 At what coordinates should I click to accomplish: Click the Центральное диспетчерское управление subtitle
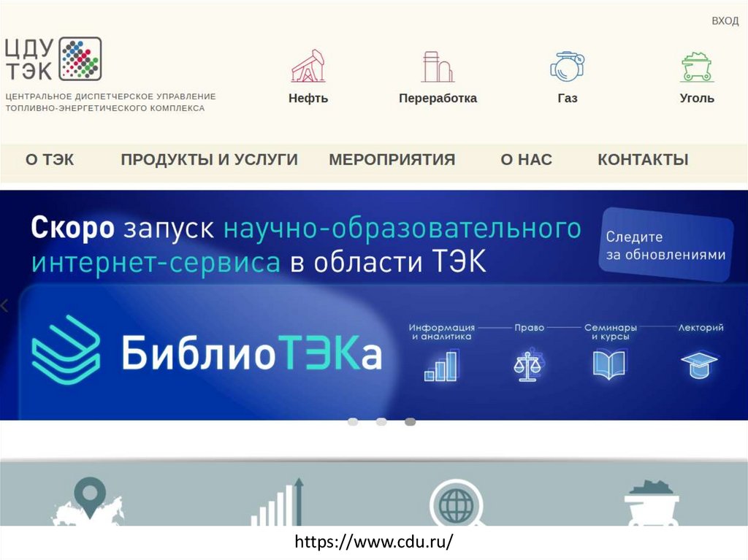pyautogui.click(x=111, y=102)
